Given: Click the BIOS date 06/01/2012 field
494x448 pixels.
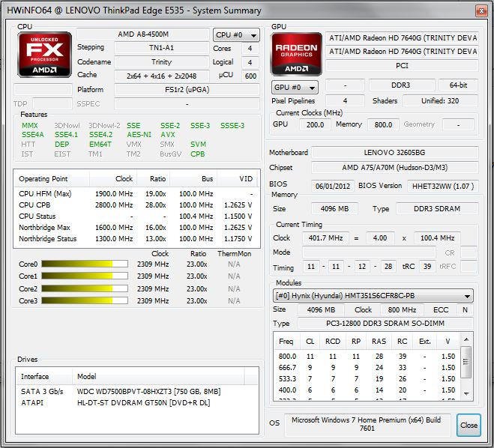Looking at the screenshot, I should (x=333, y=186).
